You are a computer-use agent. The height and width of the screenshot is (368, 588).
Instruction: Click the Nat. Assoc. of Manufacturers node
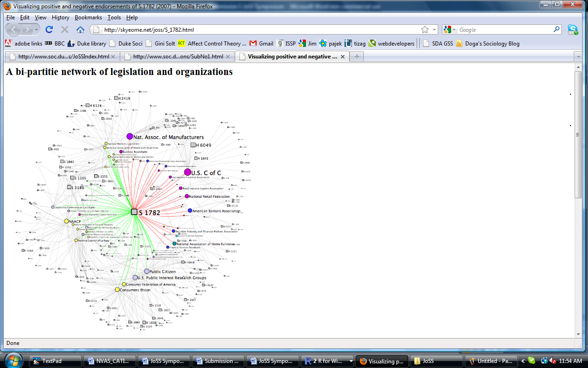[130, 137]
